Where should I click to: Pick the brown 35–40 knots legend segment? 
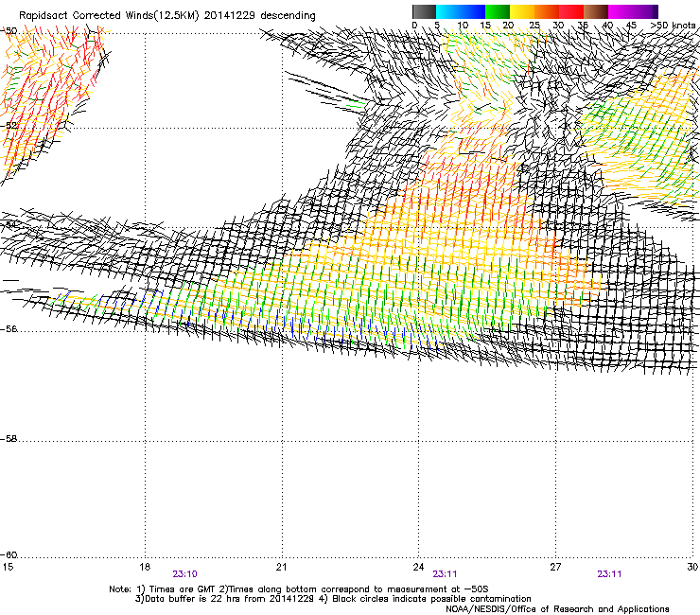(x=596, y=11)
